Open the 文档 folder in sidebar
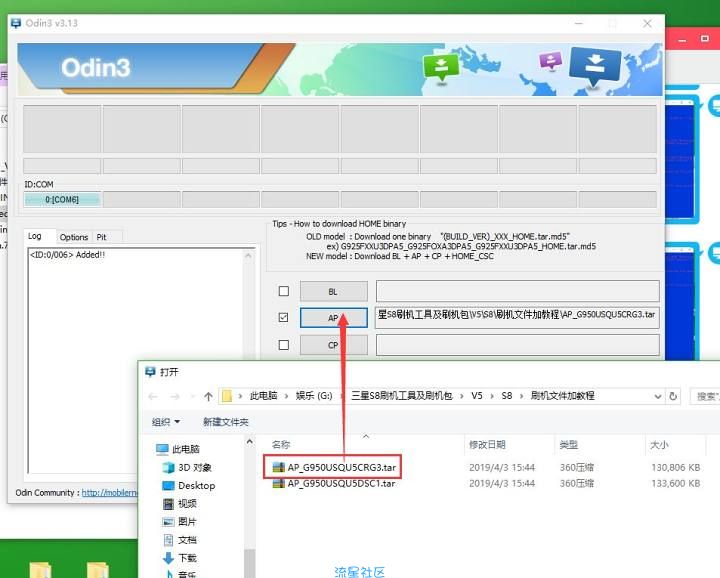720x578 pixels. point(180,540)
